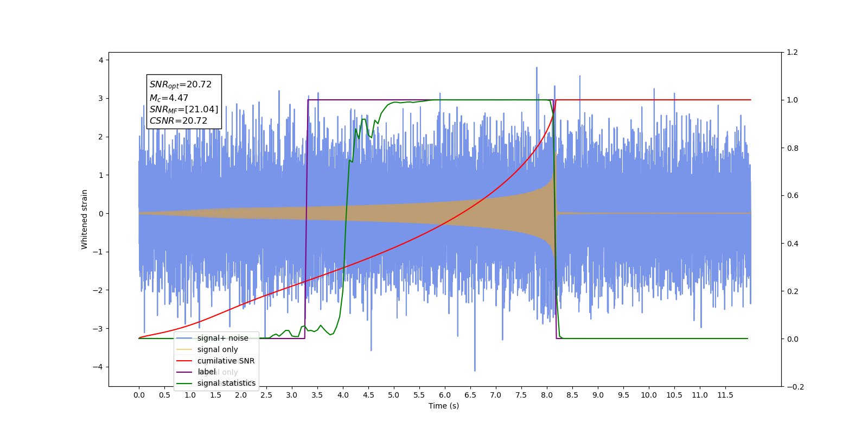The height and width of the screenshot is (434, 868).
Task: Click the left y-axis tick label 0
Action: tap(101, 214)
